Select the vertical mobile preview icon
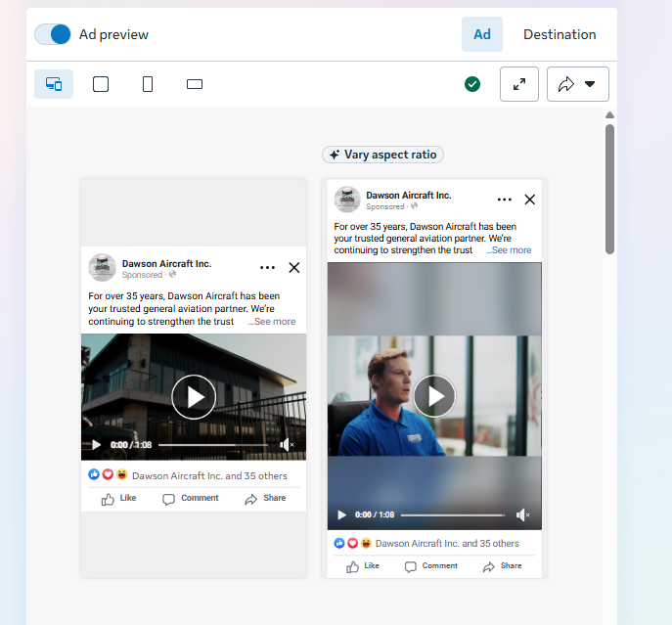Viewport: 672px width, 625px height. [x=148, y=84]
